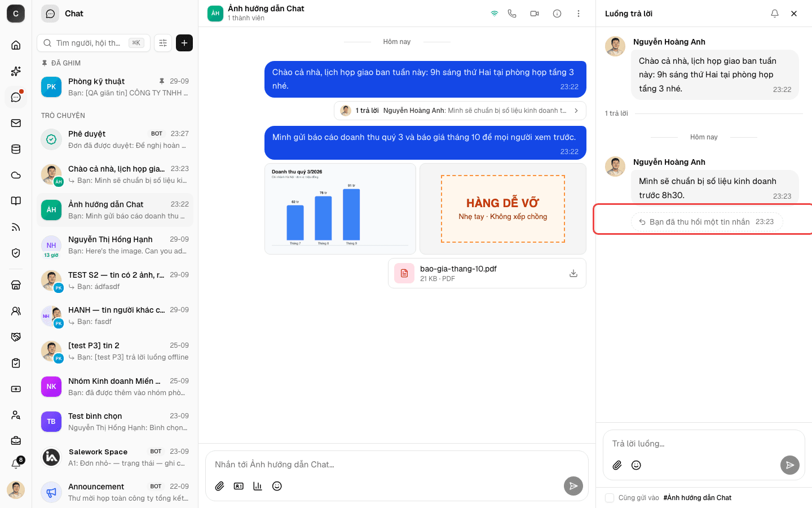Attach a file in main message box
The width and height of the screenshot is (812, 508).
220,486
